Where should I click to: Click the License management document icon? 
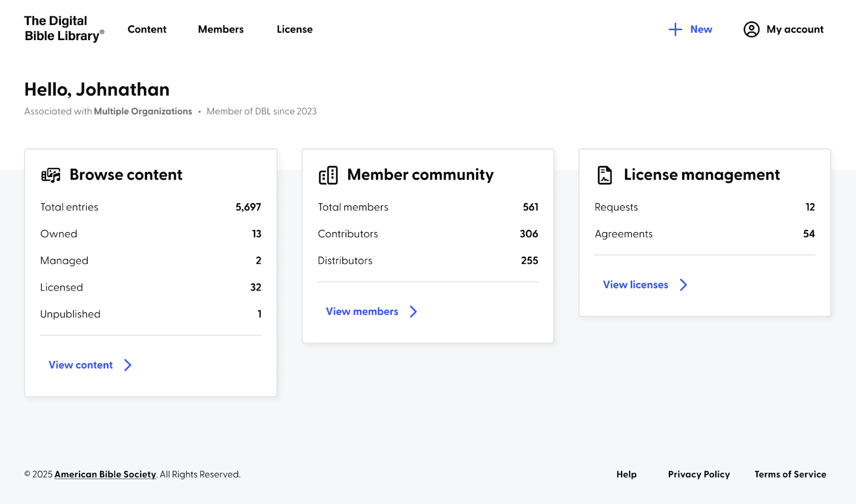[605, 175]
